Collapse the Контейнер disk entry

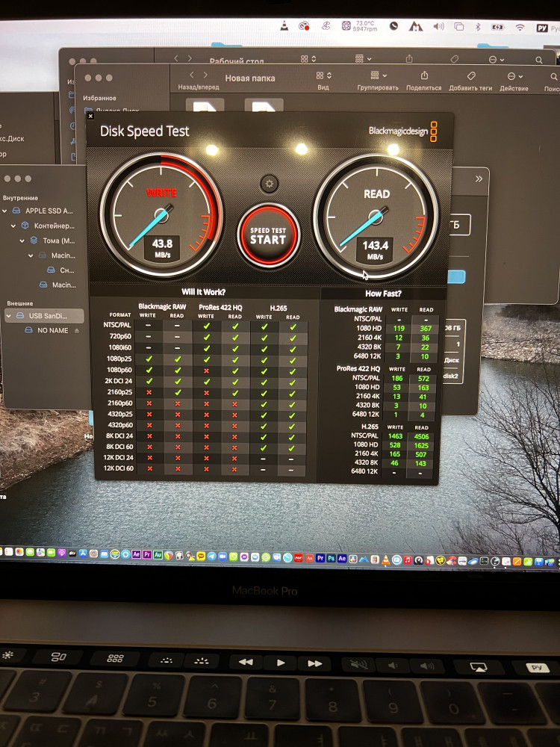coord(13,226)
